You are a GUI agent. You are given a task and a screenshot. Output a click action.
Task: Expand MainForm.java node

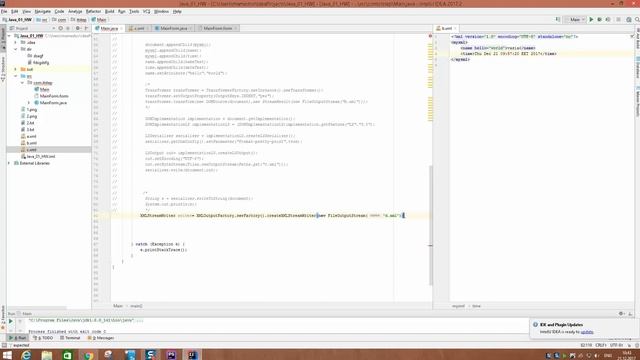tap(29, 103)
